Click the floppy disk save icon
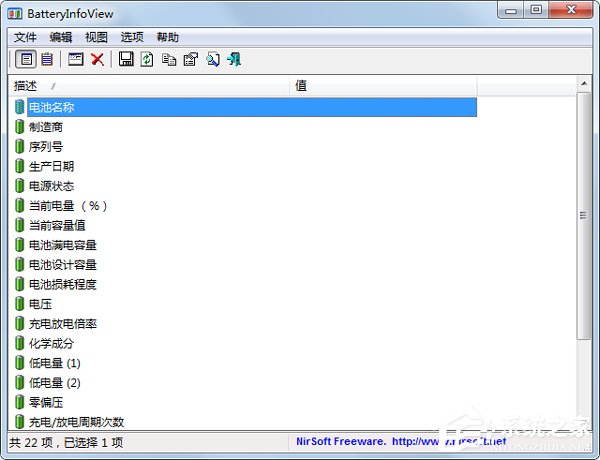 pyautogui.click(x=126, y=60)
